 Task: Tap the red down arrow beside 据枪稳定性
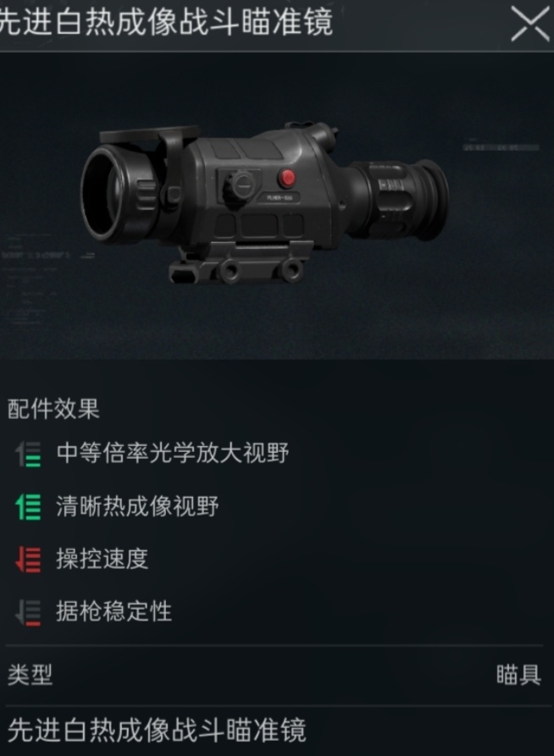28,612
